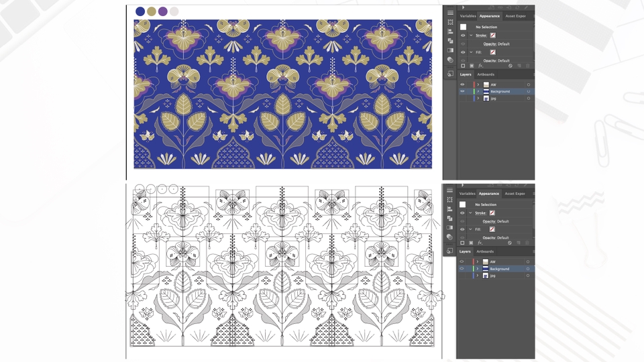Open the Pathfinder panel icon in upper dock
This screenshot has height=362, width=644.
coord(450,41)
